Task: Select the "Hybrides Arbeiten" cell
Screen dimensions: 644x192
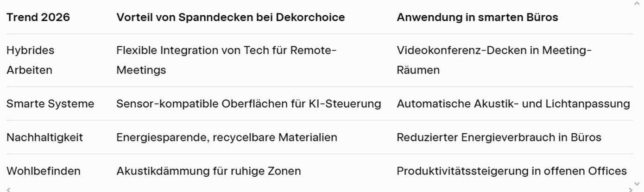Action: (30, 60)
